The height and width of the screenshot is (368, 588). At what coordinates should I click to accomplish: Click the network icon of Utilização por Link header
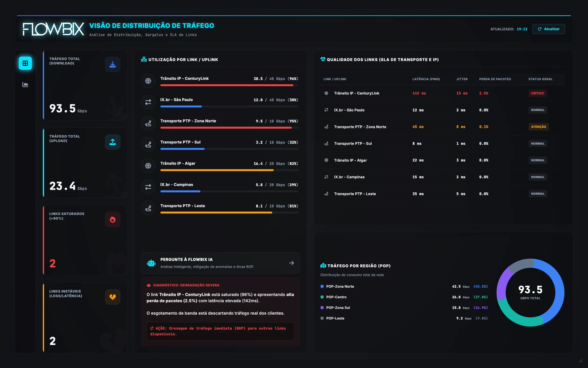tap(144, 59)
